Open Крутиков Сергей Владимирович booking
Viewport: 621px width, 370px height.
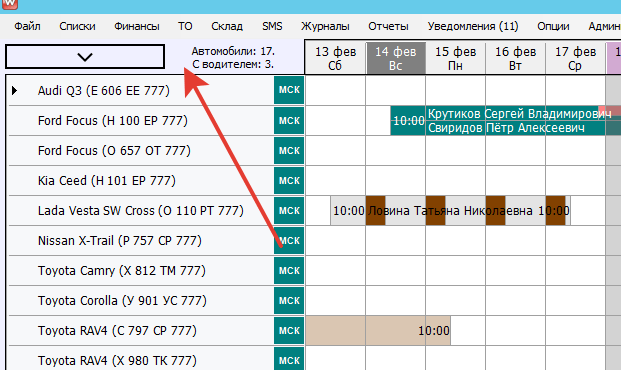coord(519,114)
